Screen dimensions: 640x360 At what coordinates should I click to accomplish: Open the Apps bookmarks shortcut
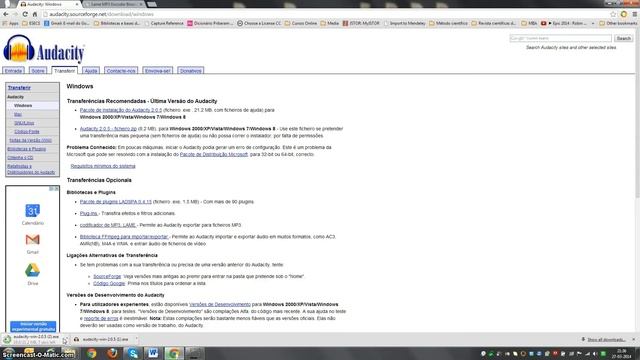pos(11,23)
